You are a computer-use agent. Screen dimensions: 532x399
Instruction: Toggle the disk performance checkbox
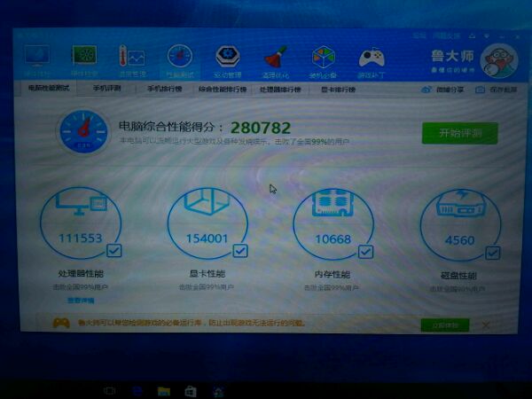[493, 253]
